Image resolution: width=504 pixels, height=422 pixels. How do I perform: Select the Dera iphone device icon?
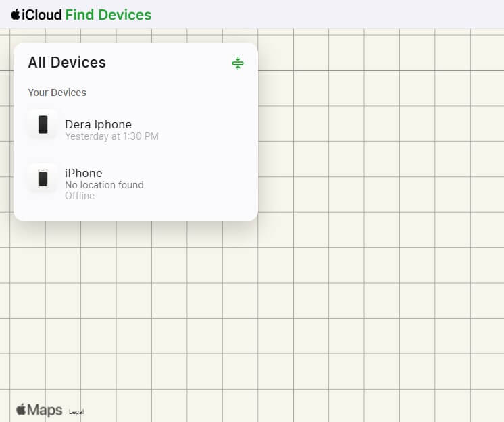tap(43, 125)
